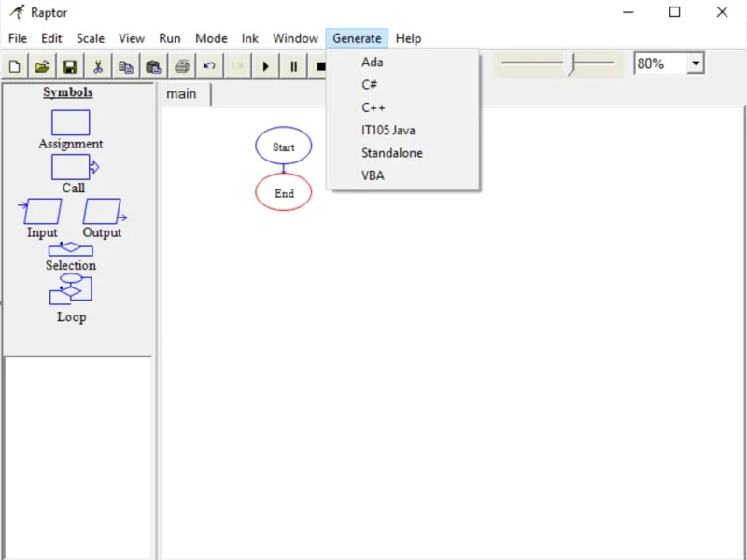
Task: Select the Output parallelogram symbol
Action: click(x=105, y=211)
